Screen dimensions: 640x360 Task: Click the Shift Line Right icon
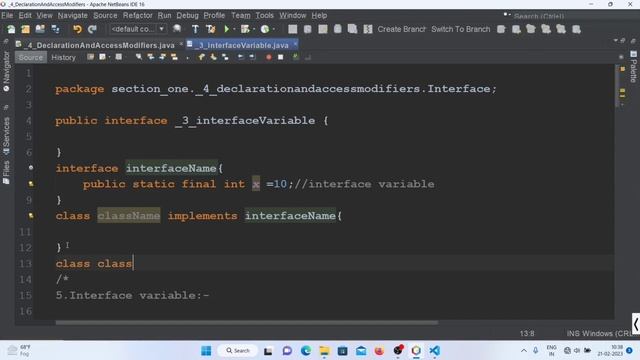[x=253, y=57]
